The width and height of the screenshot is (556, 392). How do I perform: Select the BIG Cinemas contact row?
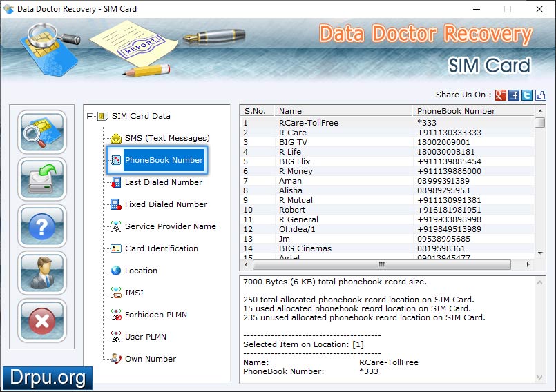click(387, 248)
